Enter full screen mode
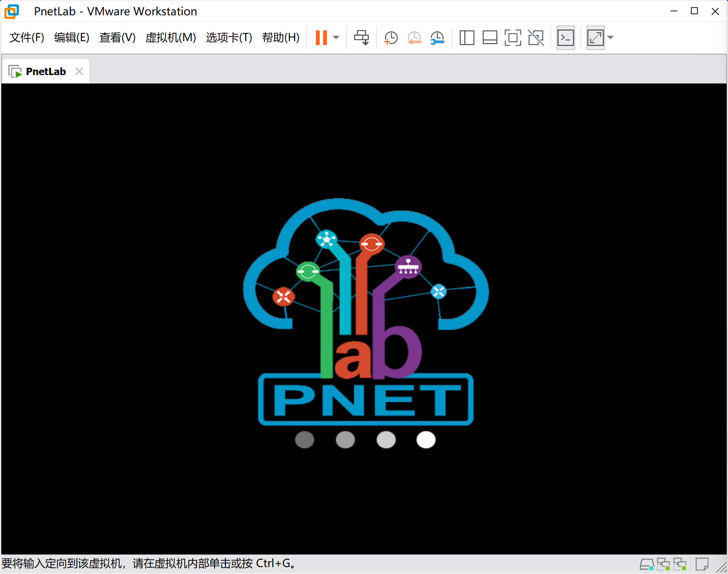Viewport: 728px width, 574px height. point(513,38)
